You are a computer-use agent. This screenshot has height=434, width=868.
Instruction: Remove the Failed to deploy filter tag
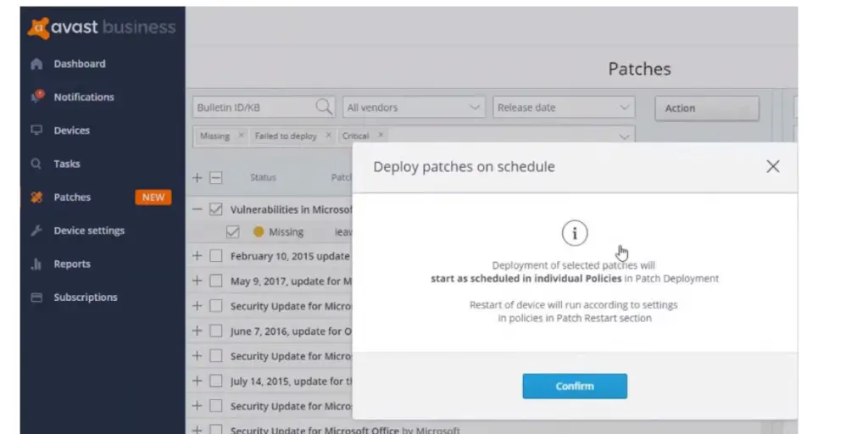[328, 135]
